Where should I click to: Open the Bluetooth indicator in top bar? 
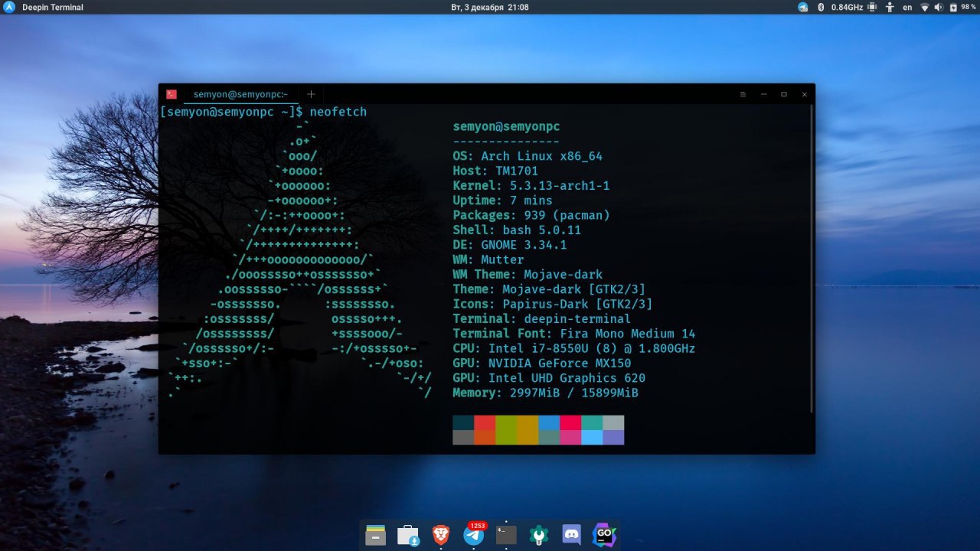coord(821,7)
